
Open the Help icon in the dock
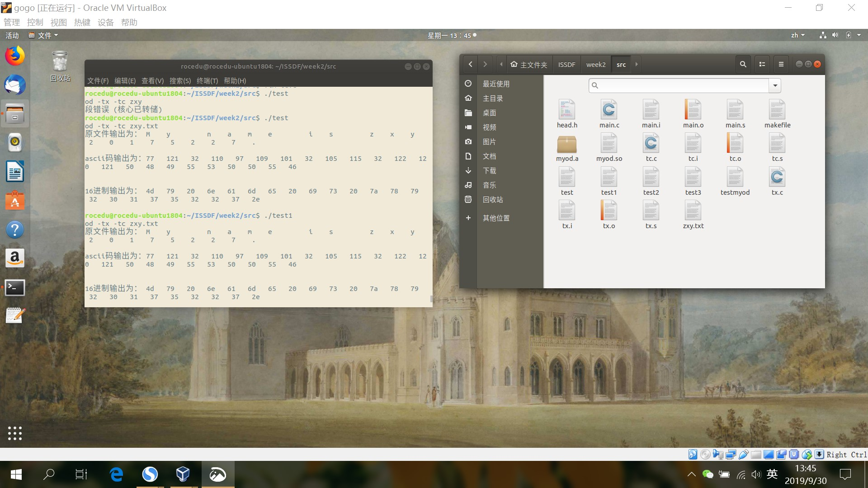(15, 230)
